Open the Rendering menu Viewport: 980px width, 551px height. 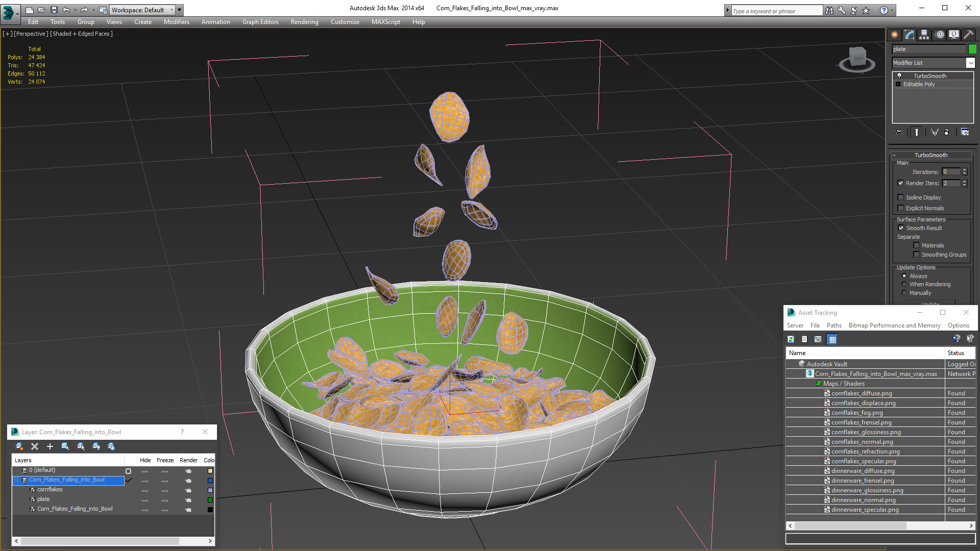(304, 22)
